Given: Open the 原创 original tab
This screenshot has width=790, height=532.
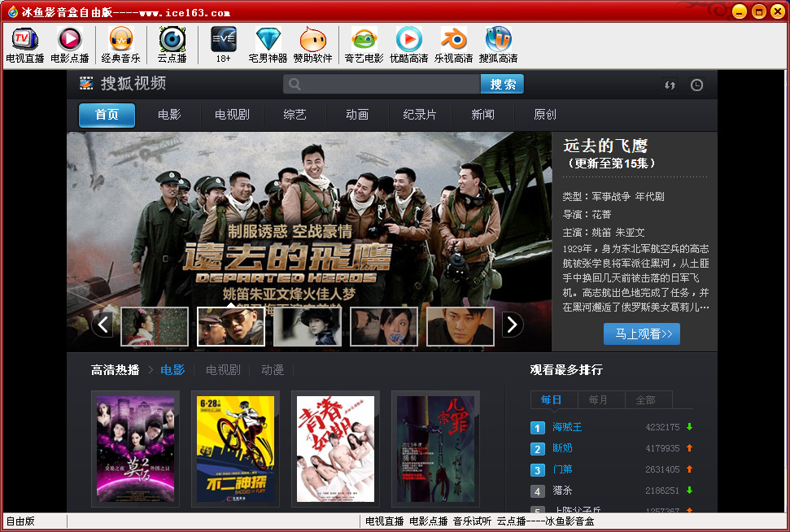Looking at the screenshot, I should [545, 115].
